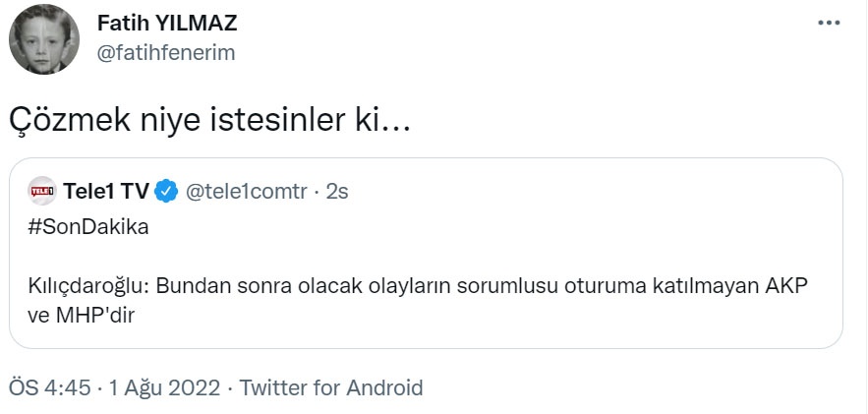The image size is (868, 414).
Task: Open the #SonDakika hashtag
Action: tap(87, 226)
